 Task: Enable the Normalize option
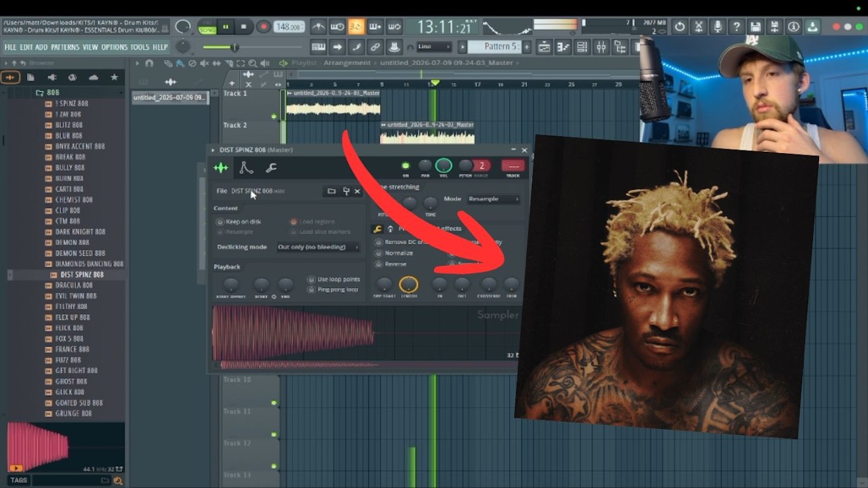pyautogui.click(x=394, y=253)
